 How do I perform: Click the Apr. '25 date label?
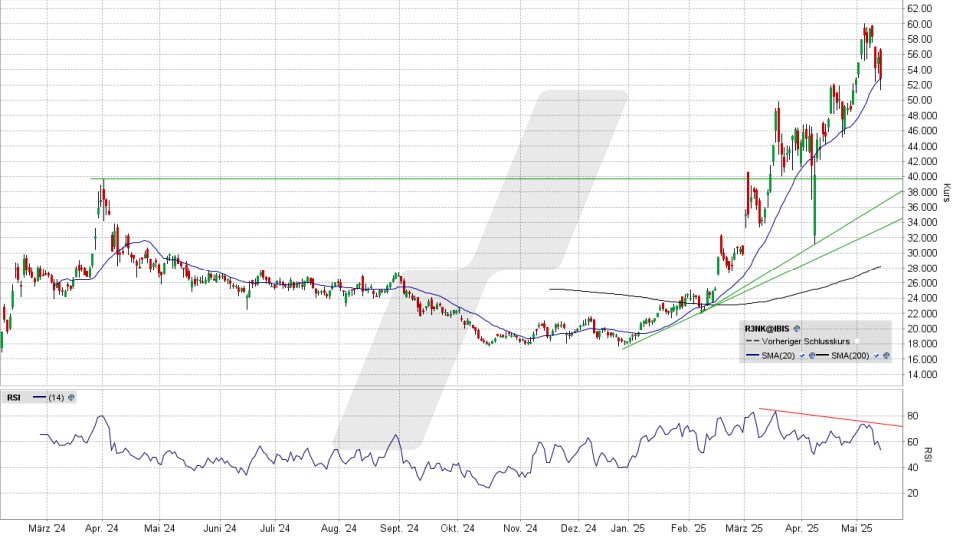pyautogui.click(x=801, y=528)
